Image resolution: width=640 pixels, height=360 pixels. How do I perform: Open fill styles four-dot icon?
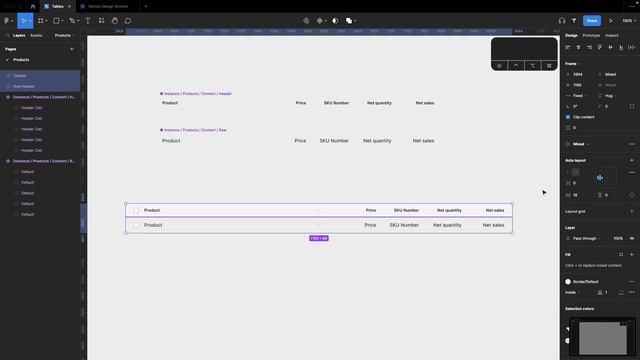tap(621, 255)
